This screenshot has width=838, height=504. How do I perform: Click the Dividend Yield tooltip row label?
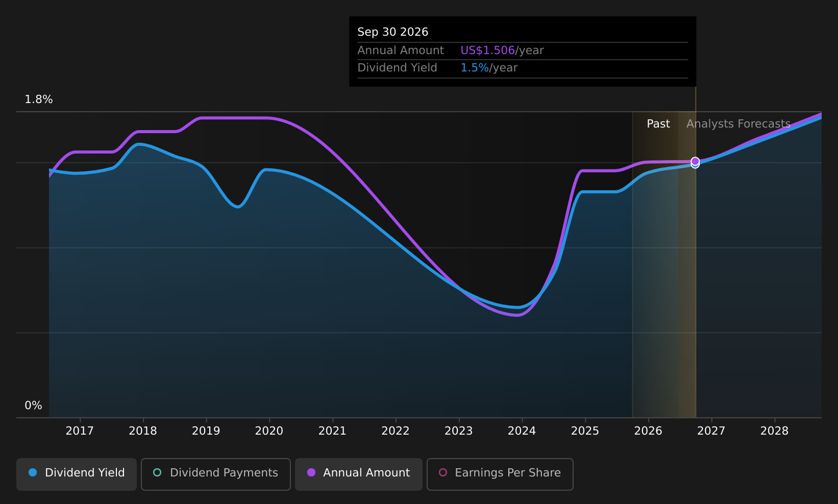pos(398,68)
